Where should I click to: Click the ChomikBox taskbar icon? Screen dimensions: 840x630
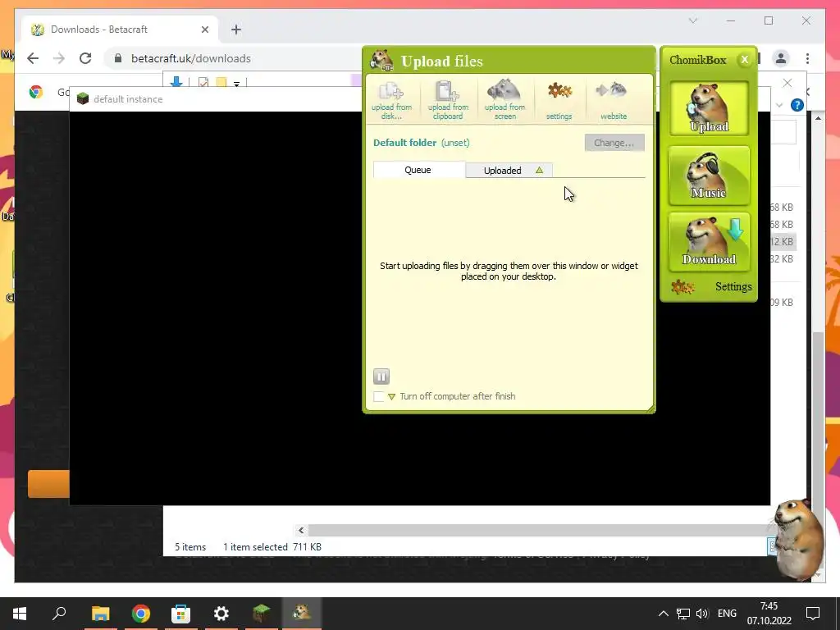point(302,614)
